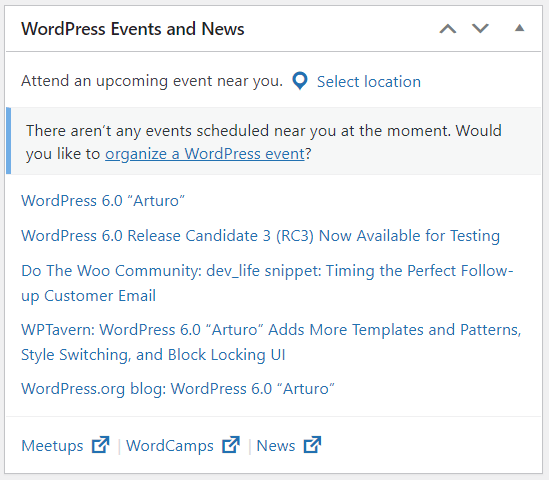Image resolution: width=549 pixels, height=480 pixels.
Task: Click the external link icon beside WordCamps
Action: (231, 445)
